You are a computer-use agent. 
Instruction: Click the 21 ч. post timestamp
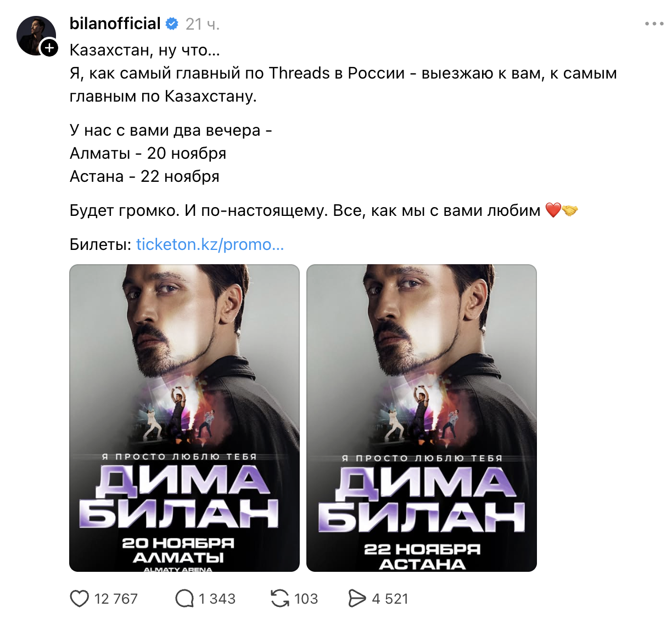tap(203, 24)
